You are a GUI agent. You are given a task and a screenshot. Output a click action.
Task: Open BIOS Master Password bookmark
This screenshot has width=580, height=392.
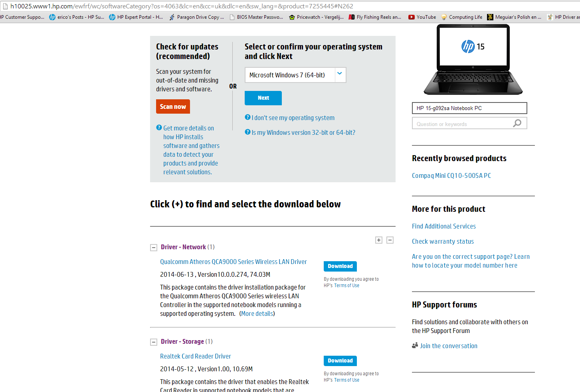click(x=256, y=17)
